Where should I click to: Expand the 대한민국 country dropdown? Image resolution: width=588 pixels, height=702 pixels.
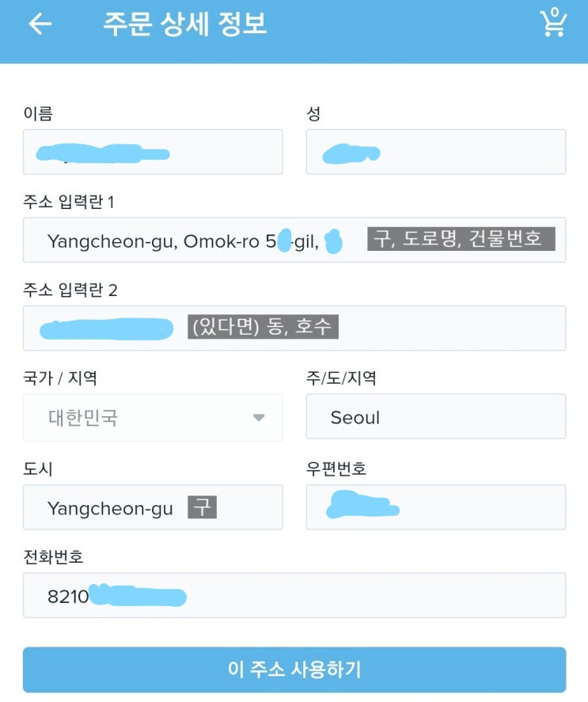pos(258,417)
